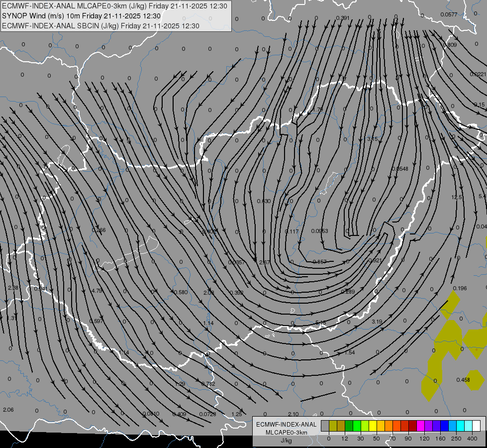Screen dimensions: 487x448
Task: Click the map value 0.857
Action: [319, 262]
